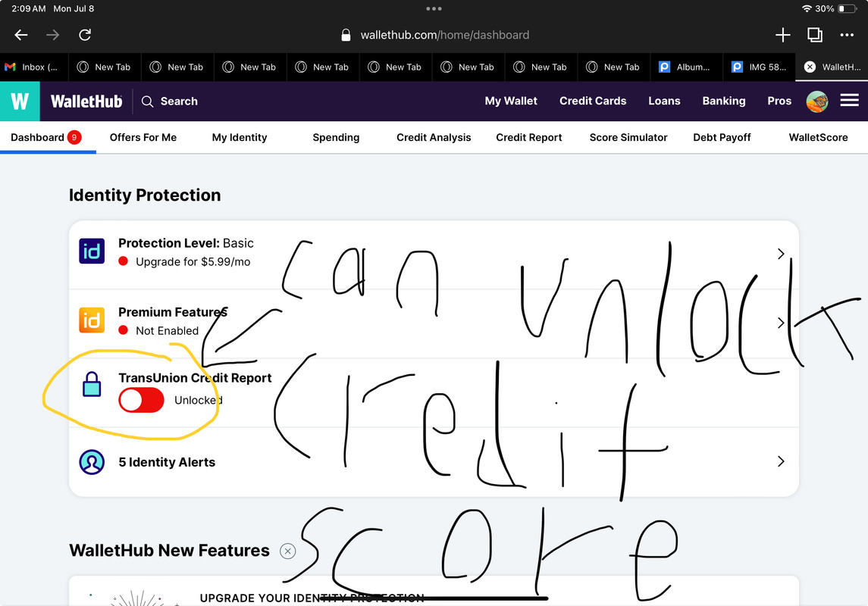Image resolution: width=868 pixels, height=606 pixels.
Task: Expand the Premium Features row chevron
Action: (x=781, y=323)
